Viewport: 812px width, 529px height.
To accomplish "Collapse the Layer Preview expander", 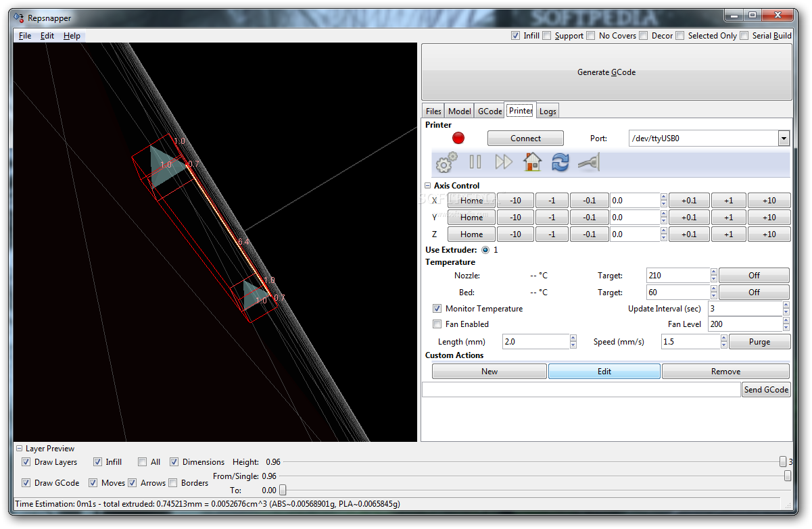I will pos(20,448).
